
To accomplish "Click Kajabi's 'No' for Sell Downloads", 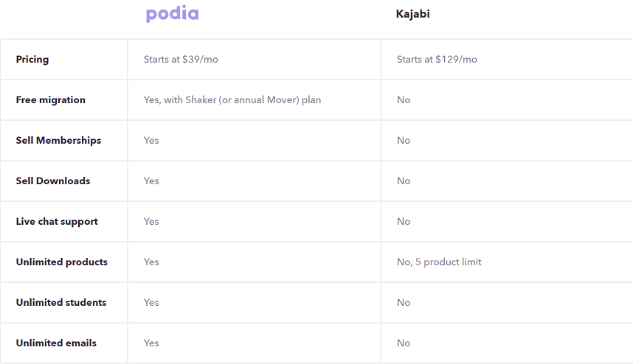I will coord(404,181).
